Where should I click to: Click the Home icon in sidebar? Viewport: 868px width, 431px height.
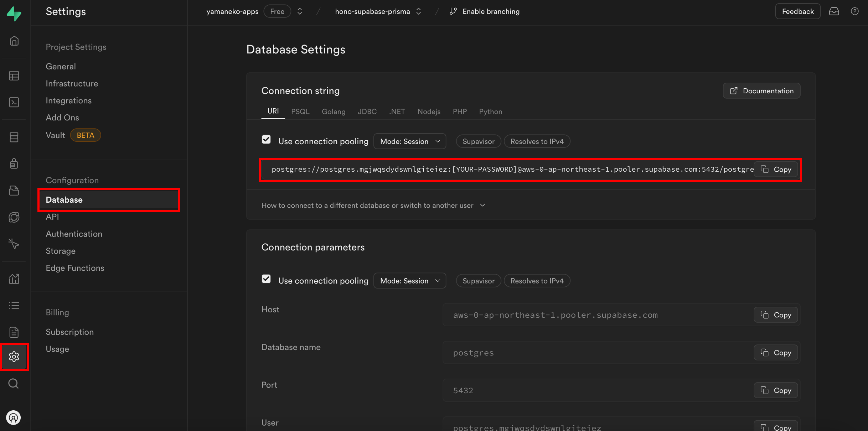tap(14, 41)
